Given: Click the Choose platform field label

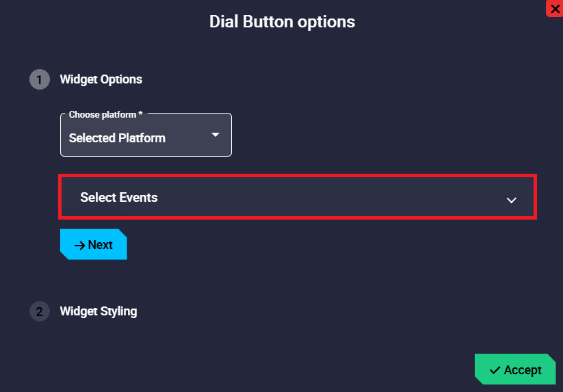Looking at the screenshot, I should click(x=102, y=114).
